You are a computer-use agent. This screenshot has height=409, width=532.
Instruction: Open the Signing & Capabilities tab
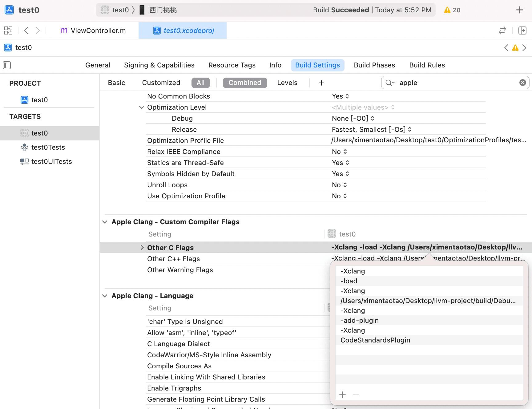(159, 65)
